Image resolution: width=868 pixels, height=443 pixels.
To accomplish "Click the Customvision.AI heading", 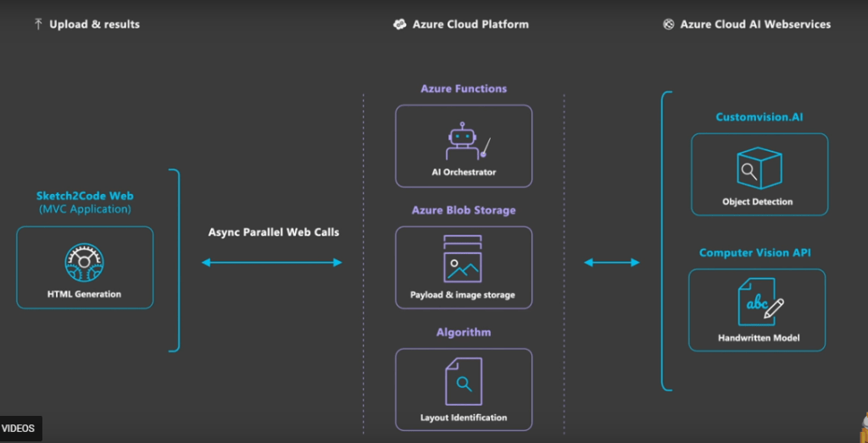I will 759,117.
